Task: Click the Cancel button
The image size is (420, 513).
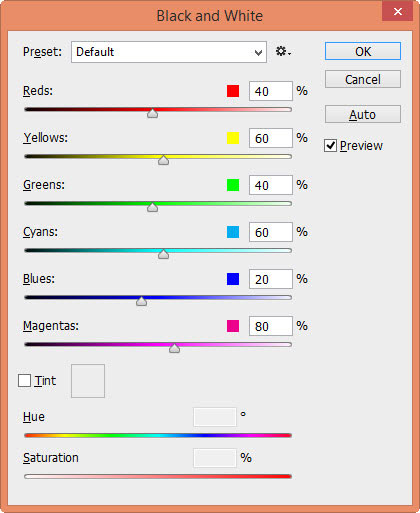Action: tap(363, 79)
